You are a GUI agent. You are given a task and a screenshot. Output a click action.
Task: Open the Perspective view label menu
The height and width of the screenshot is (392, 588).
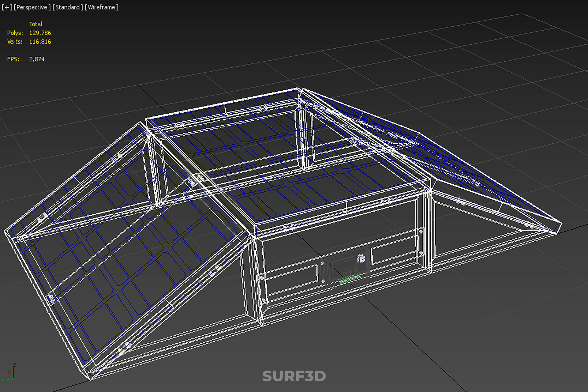pyautogui.click(x=32, y=7)
